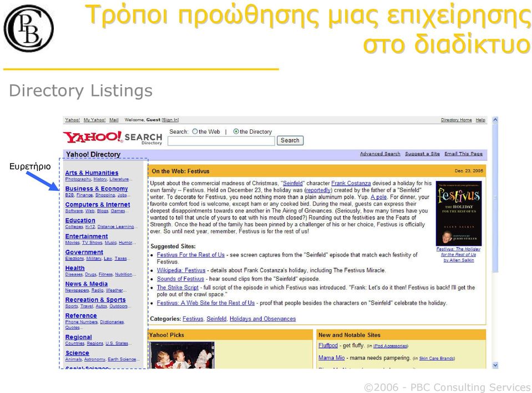Open Directory Home link

(456, 120)
